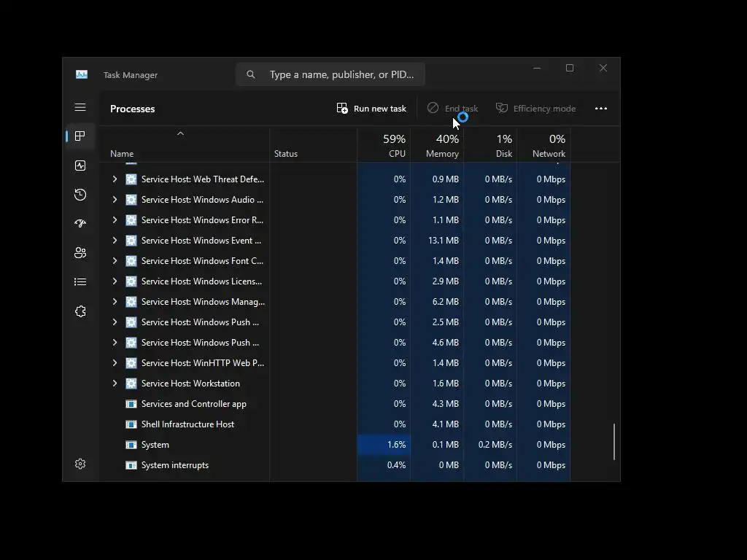Sort by the Disk column header

490,145
